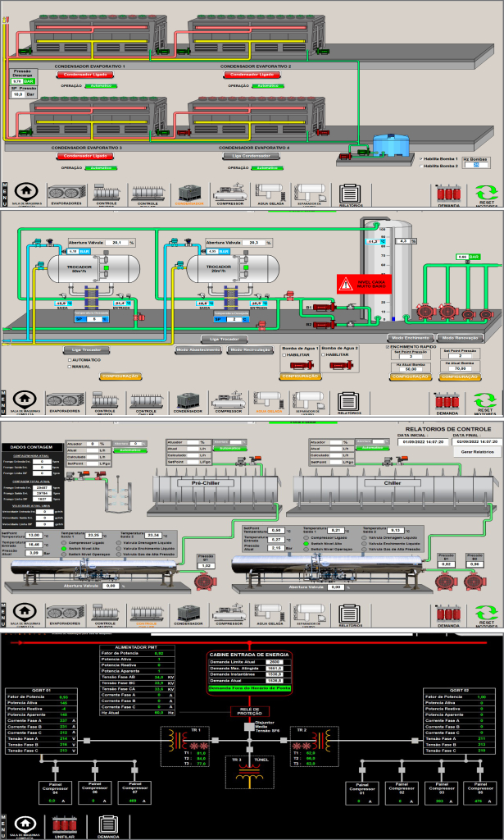
Task: Select the Pré-Chiller tank label
Action: tap(206, 482)
